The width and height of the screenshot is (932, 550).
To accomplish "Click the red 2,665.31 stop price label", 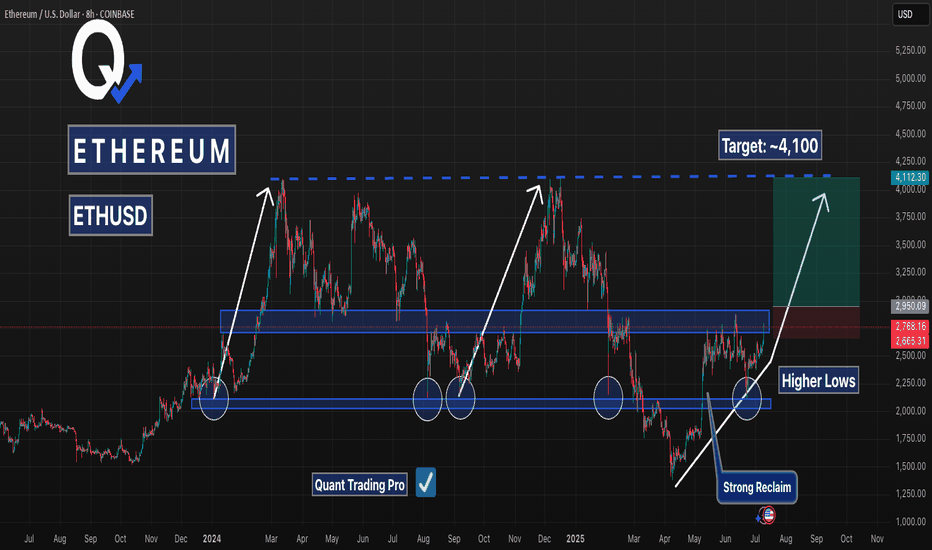I will click(910, 341).
